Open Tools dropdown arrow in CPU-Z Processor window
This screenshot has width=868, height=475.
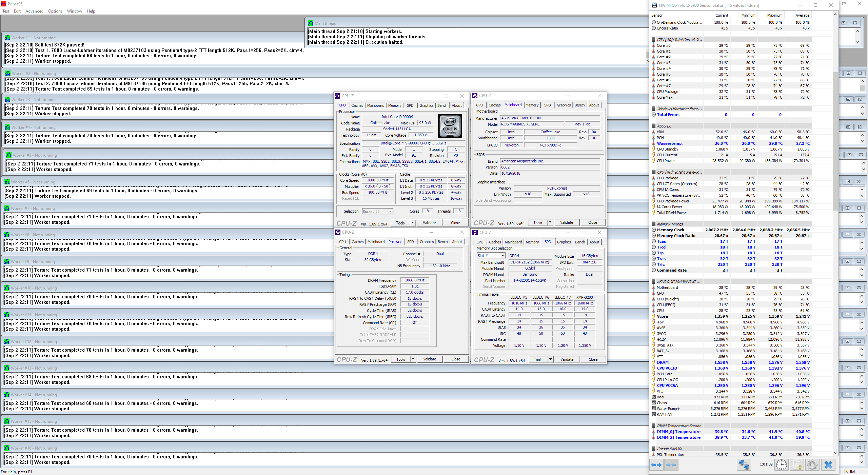[413, 223]
